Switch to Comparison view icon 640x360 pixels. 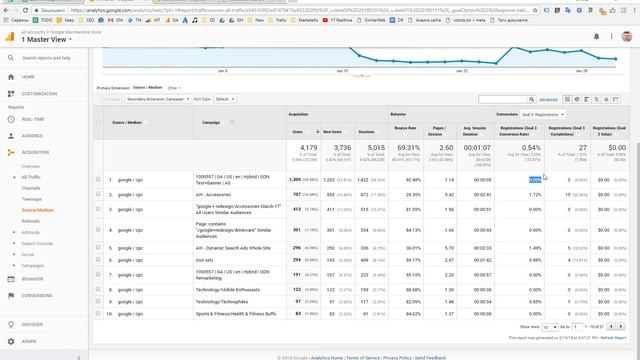click(596, 99)
